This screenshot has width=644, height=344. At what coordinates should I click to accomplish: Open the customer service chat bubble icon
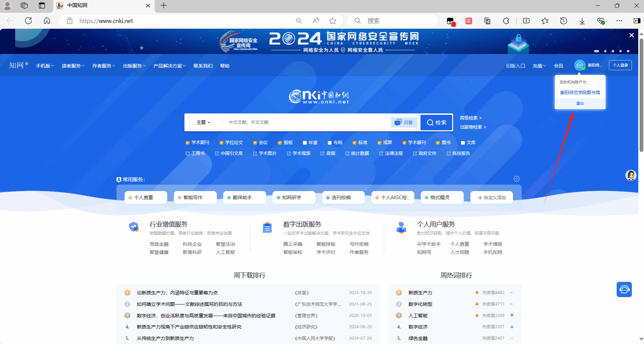pyautogui.click(x=624, y=290)
